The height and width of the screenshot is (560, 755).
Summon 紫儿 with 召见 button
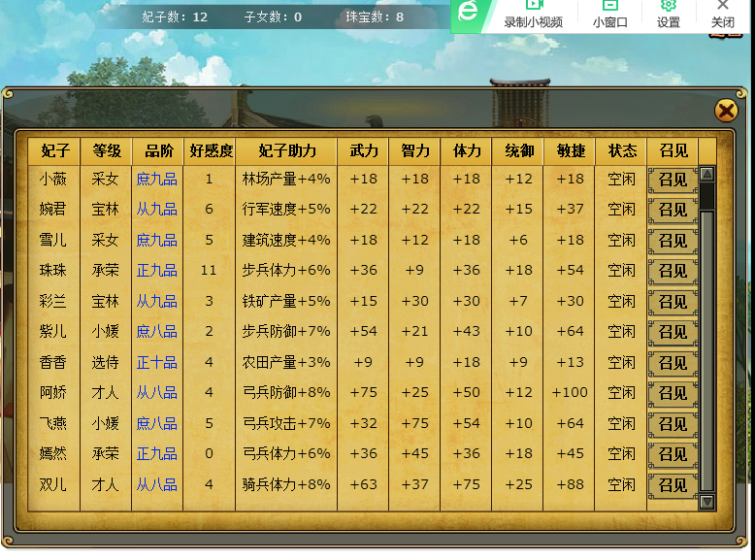click(x=673, y=332)
